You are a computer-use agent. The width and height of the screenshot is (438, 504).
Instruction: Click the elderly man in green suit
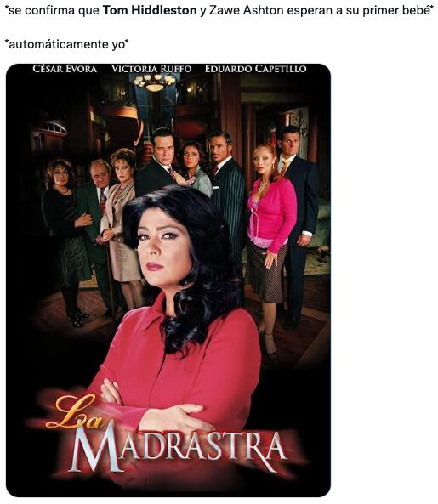coord(96,225)
